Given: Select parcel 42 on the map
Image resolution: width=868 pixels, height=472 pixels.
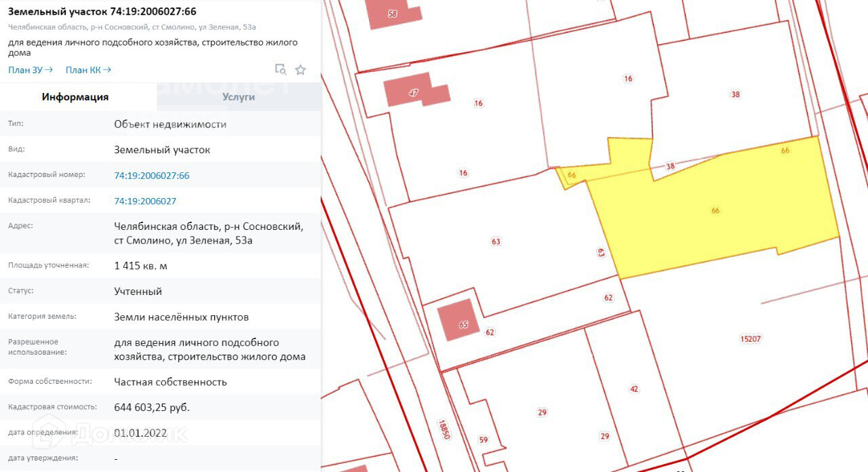Looking at the screenshot, I should click(x=634, y=389).
